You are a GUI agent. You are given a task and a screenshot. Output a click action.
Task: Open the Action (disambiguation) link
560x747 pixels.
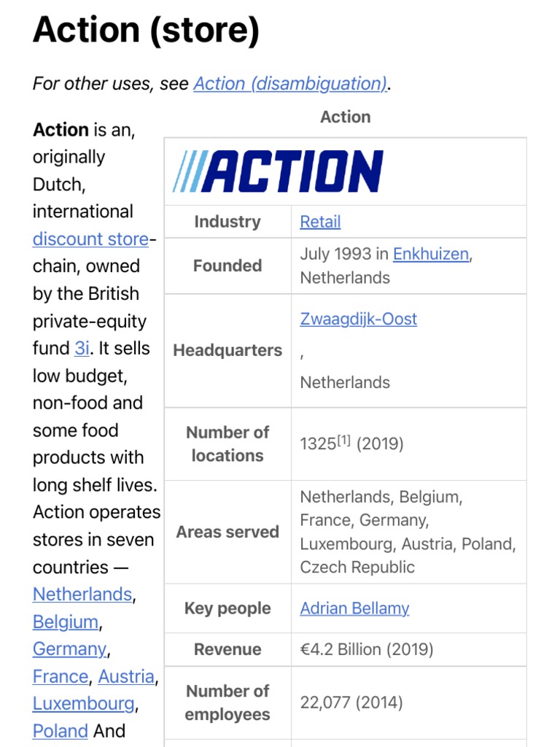tap(289, 84)
